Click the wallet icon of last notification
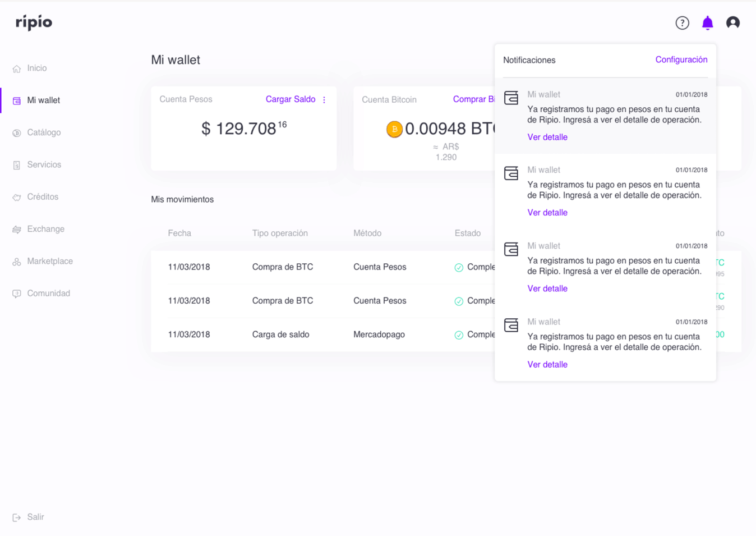The width and height of the screenshot is (756, 536). point(511,325)
